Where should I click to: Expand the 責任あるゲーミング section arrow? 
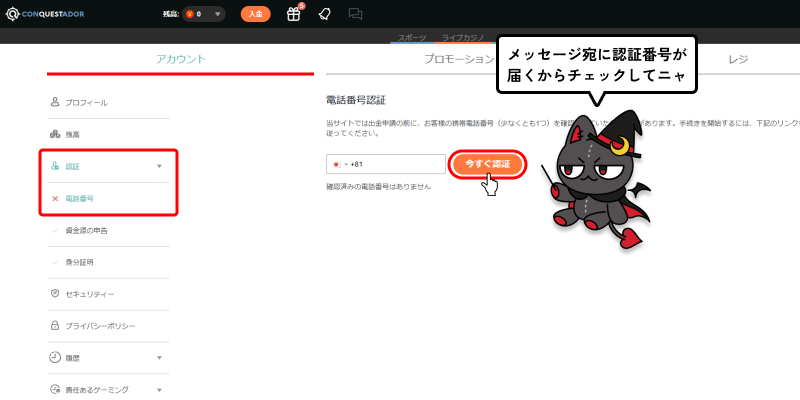[x=159, y=390]
